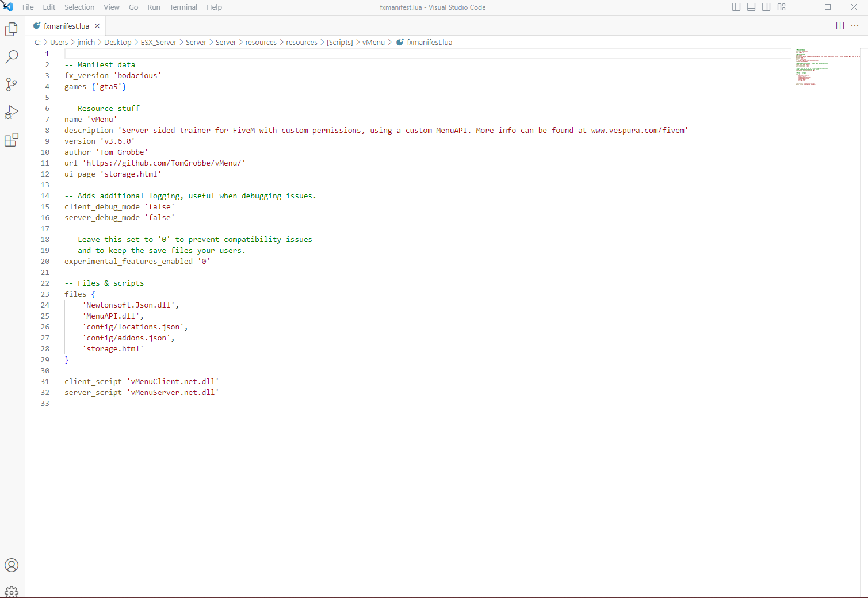
Task: Toggle the bottom panel layout
Action: (x=751, y=7)
